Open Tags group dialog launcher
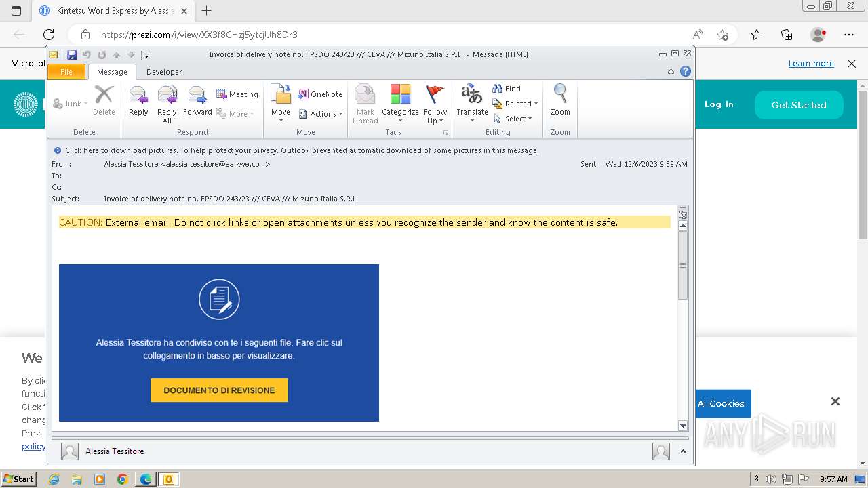 (x=446, y=132)
